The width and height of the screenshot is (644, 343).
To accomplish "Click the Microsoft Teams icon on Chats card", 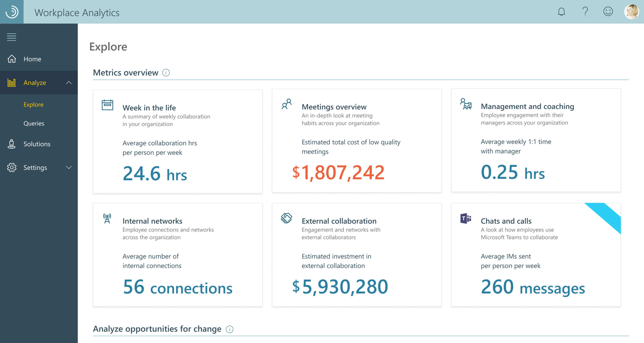I will pyautogui.click(x=465, y=219).
